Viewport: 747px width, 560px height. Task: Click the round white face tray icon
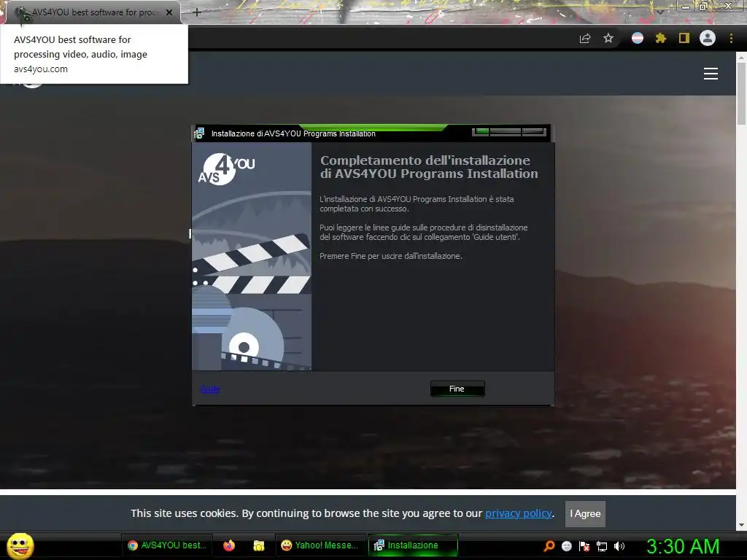pyautogui.click(x=566, y=546)
